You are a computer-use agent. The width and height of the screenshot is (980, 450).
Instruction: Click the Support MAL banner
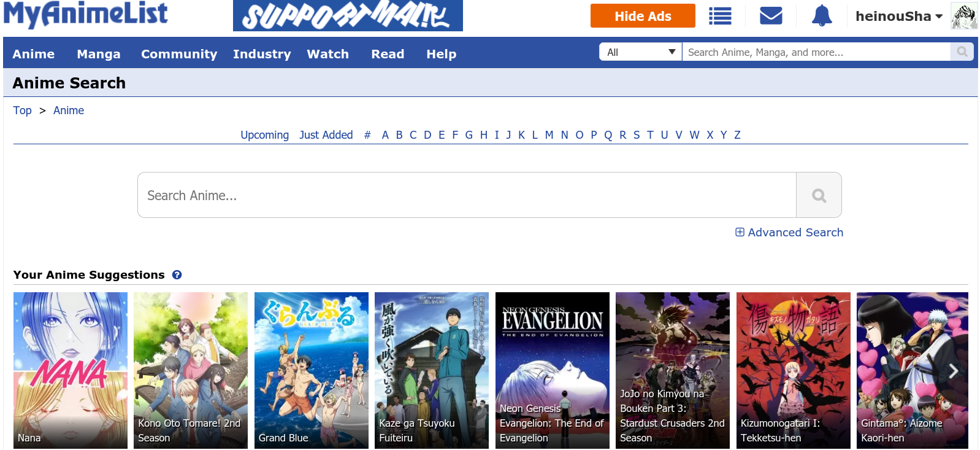click(x=348, y=15)
